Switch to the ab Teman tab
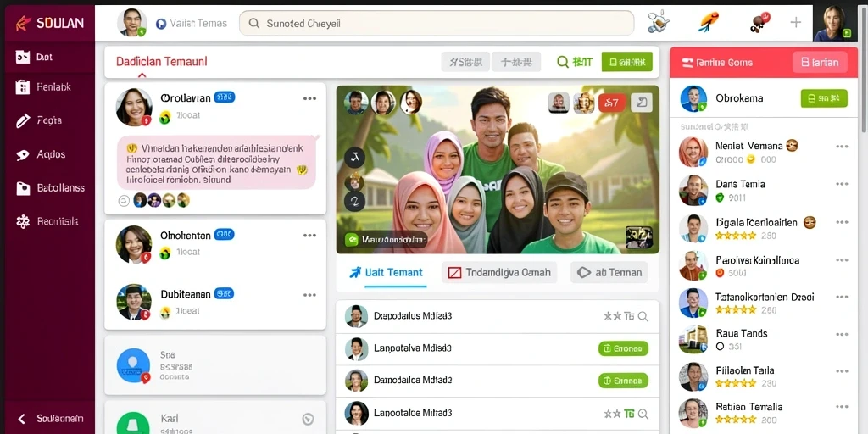Screen dimensions: 868x434 609,272
